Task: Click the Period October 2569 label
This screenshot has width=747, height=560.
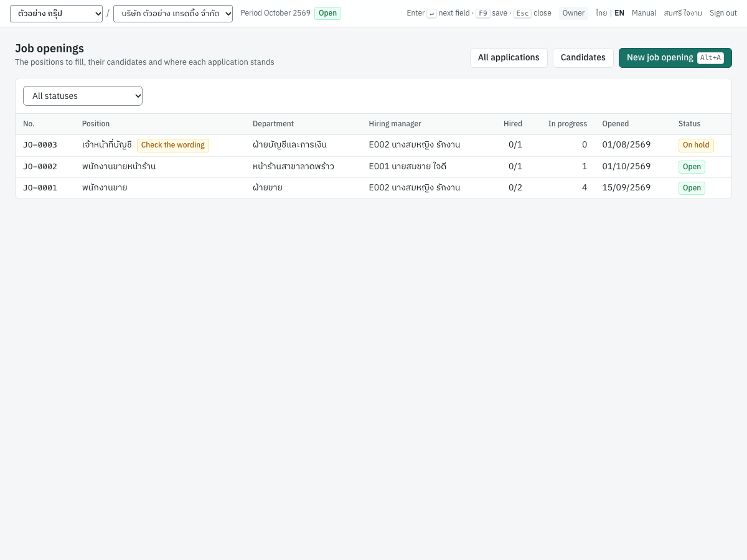Action: 276,13
